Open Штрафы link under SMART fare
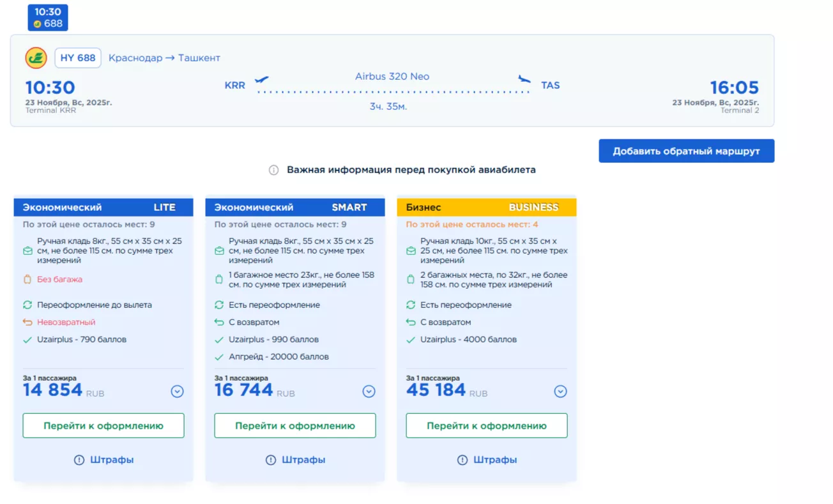Screen dimensions: 833x504 (x=296, y=460)
